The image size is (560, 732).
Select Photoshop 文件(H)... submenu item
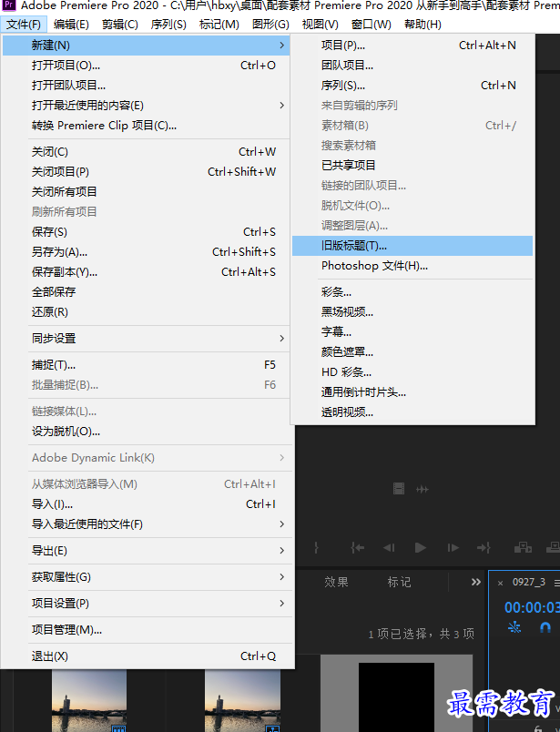[412, 266]
